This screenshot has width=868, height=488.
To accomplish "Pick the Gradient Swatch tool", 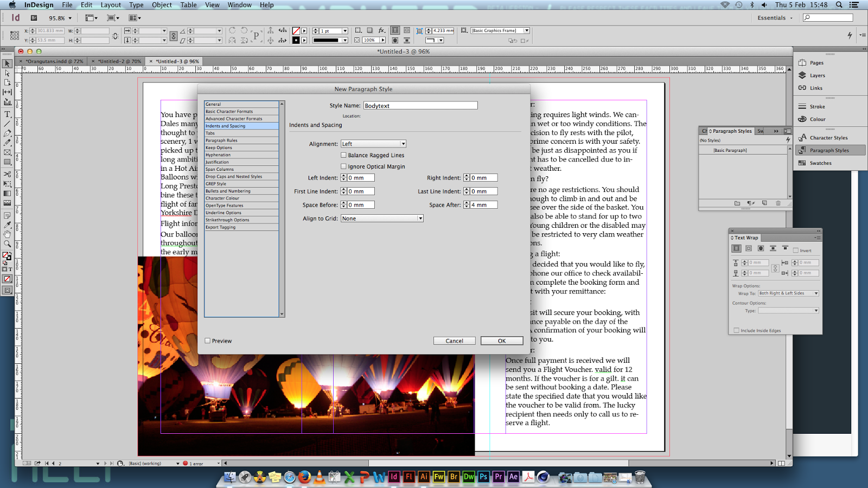I will (7, 194).
